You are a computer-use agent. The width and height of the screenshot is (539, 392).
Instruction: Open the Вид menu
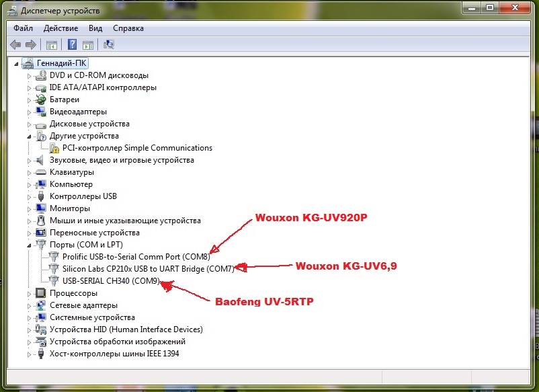(95, 28)
